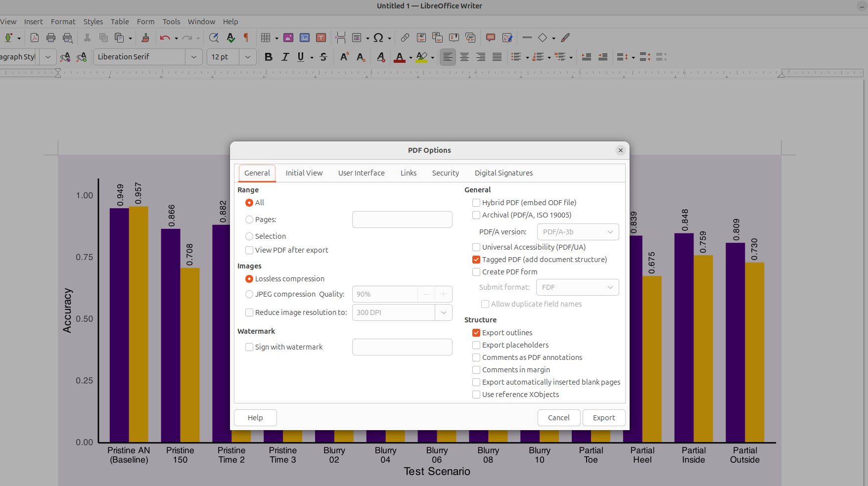
Task: Click the Strikethrough formatting icon
Action: (x=323, y=57)
